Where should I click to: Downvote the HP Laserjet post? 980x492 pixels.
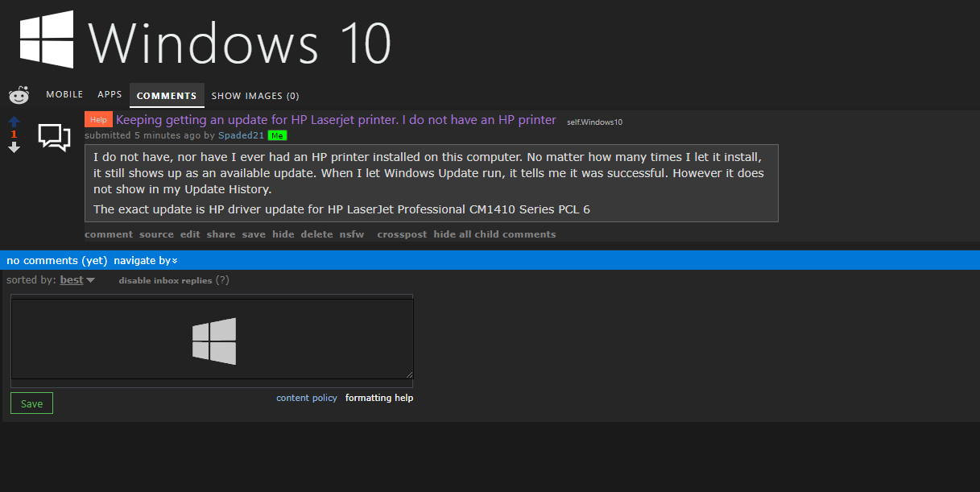click(14, 147)
